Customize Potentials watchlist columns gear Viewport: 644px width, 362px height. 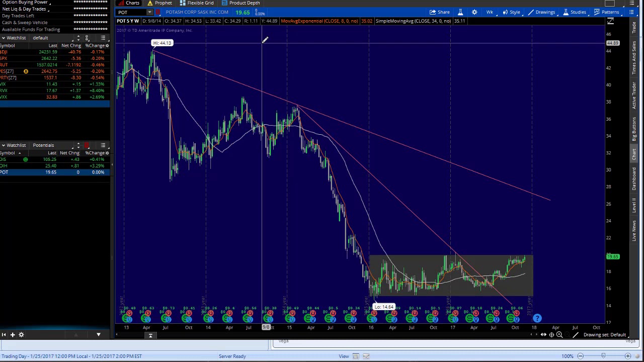107,153
